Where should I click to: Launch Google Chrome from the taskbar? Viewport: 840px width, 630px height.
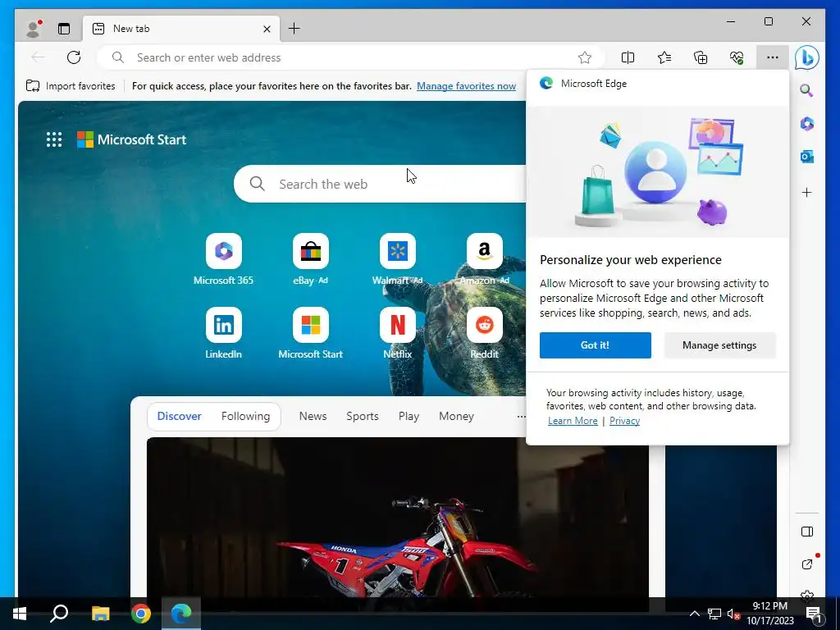tap(141, 614)
